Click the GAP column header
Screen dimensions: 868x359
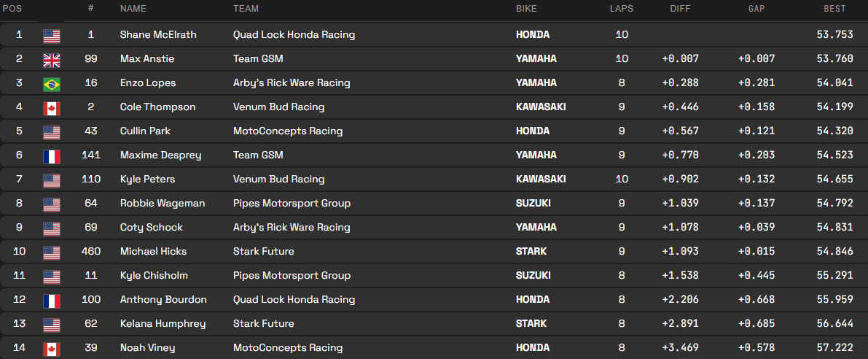pyautogui.click(x=756, y=9)
